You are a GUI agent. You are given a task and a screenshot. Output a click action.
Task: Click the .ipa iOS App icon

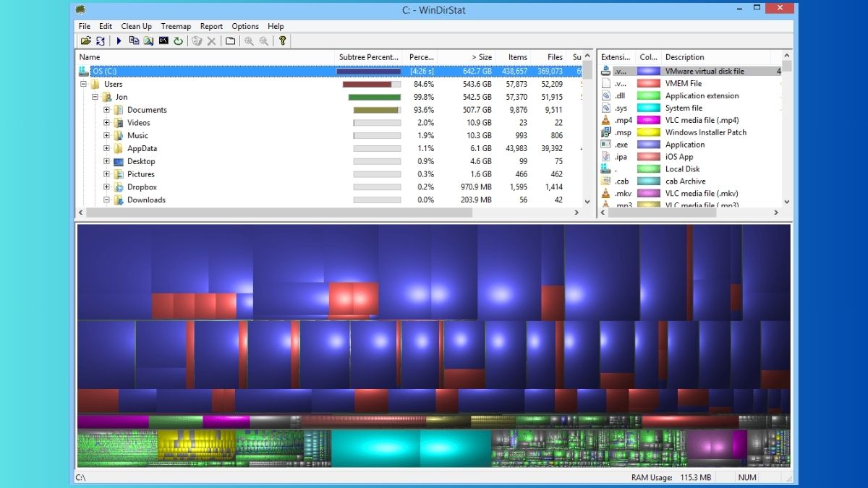click(606, 157)
